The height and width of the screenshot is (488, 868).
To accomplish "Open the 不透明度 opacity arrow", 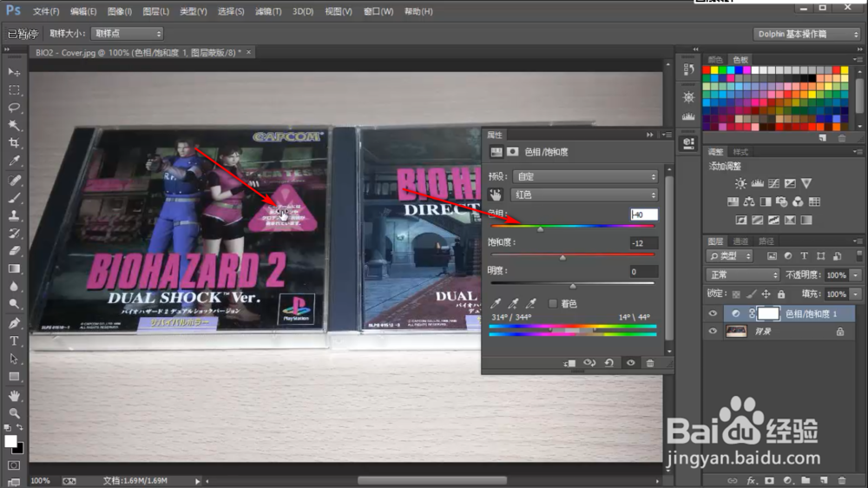I will [x=856, y=275].
